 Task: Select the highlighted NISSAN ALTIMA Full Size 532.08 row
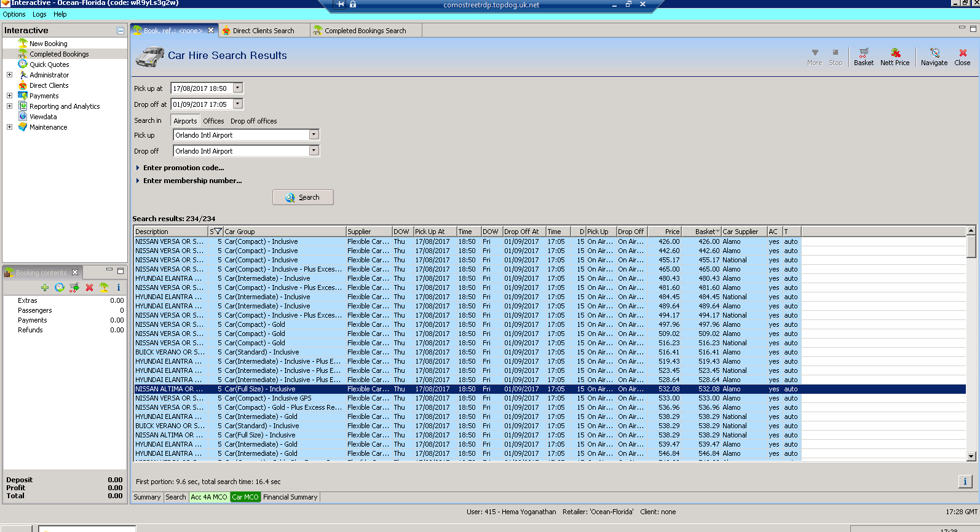pyautogui.click(x=550, y=389)
